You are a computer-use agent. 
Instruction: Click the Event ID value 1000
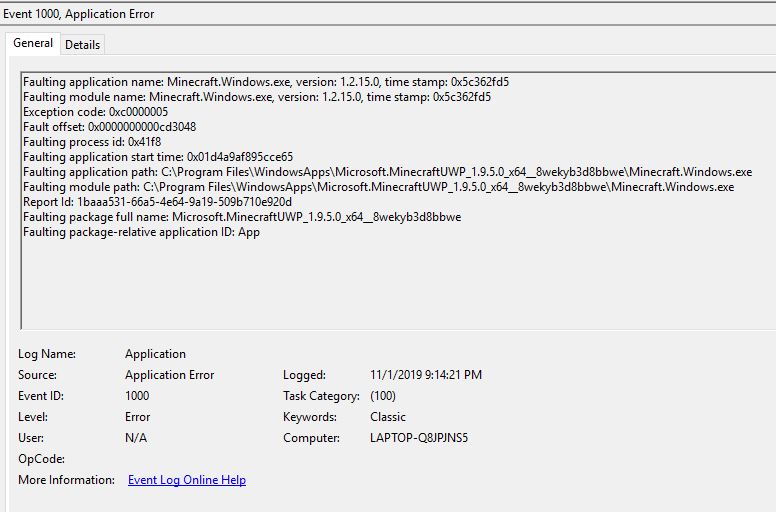pyautogui.click(x=137, y=396)
